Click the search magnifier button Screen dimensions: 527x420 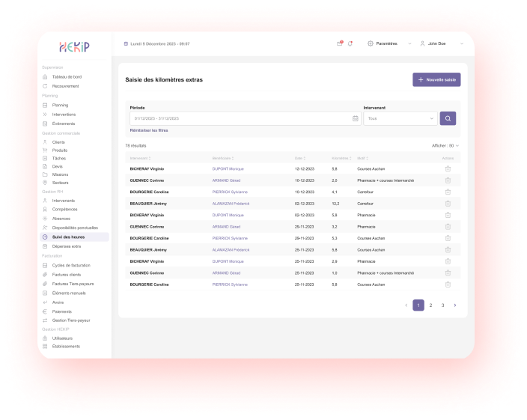(x=448, y=118)
